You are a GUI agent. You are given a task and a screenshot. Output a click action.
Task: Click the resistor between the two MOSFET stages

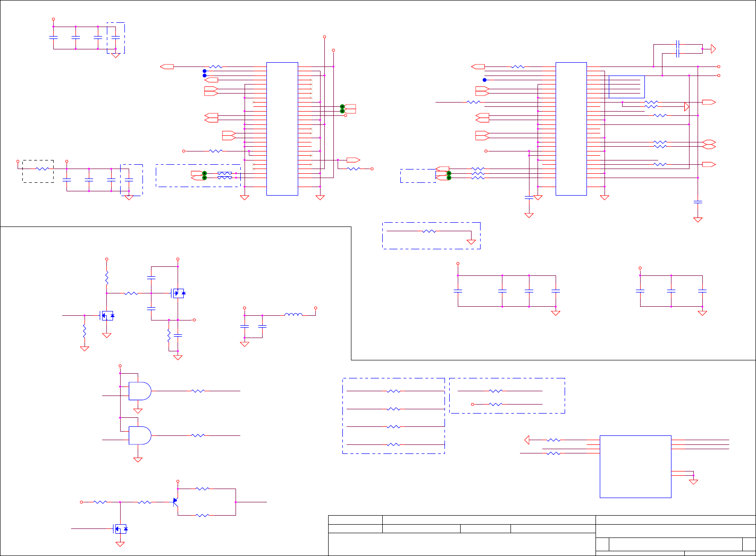click(131, 293)
